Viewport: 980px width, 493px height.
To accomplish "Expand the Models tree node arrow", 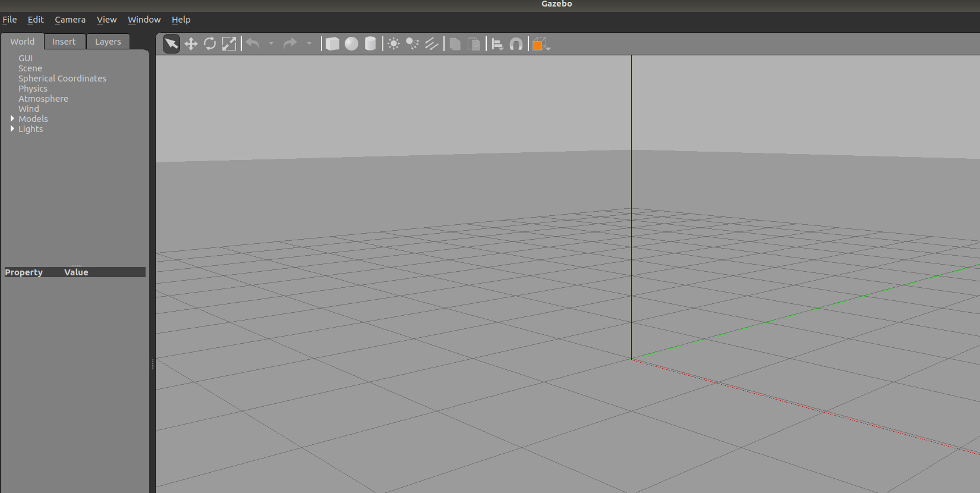I will pyautogui.click(x=12, y=119).
